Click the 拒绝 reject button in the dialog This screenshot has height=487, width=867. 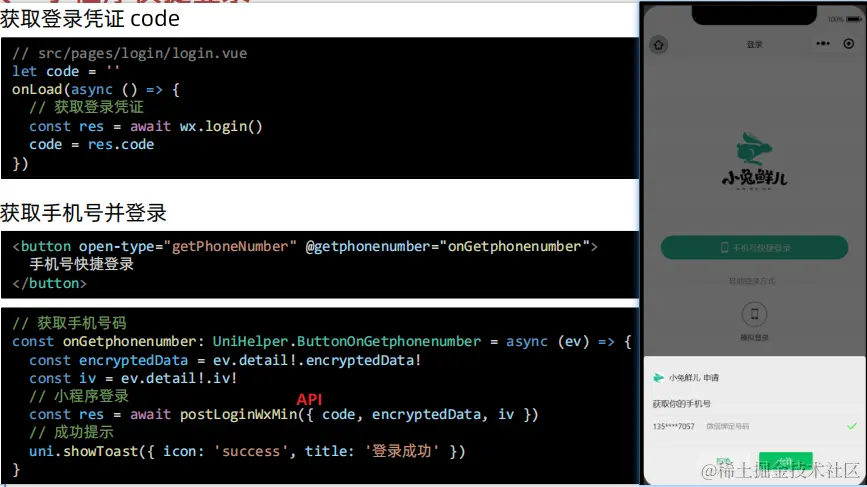pyautogui.click(x=723, y=460)
